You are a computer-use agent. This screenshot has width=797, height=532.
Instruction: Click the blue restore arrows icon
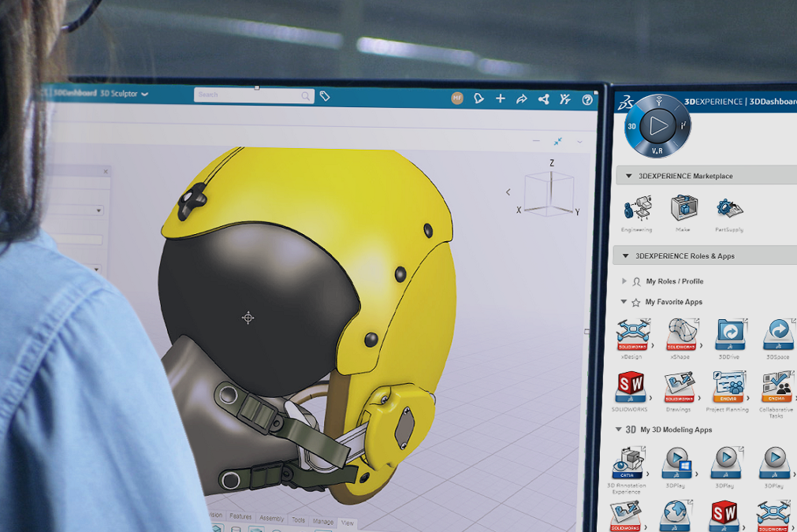tap(558, 141)
